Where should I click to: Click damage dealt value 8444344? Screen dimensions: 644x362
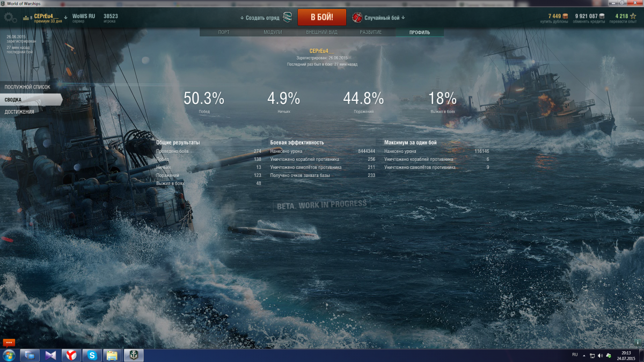367,151
